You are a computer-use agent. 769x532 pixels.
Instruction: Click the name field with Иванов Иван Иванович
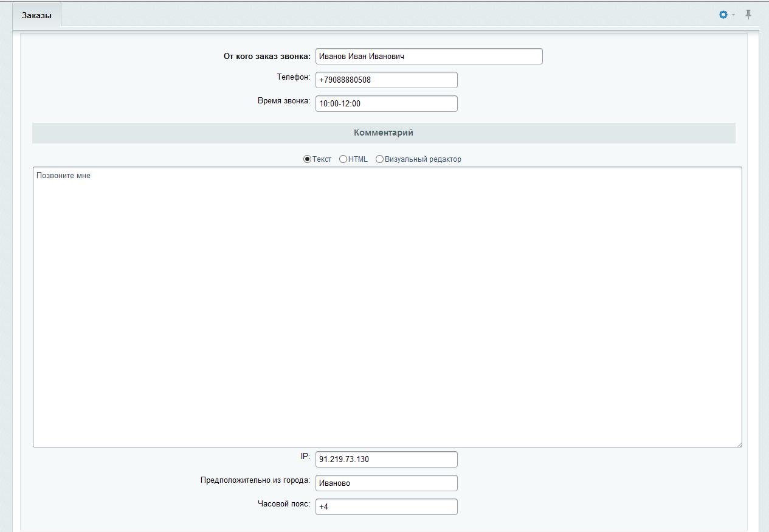(x=429, y=56)
